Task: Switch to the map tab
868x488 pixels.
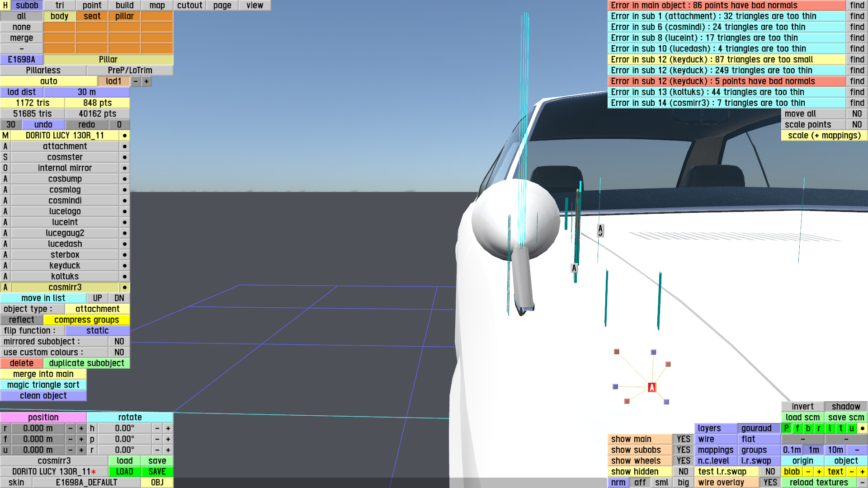Action: (x=157, y=5)
